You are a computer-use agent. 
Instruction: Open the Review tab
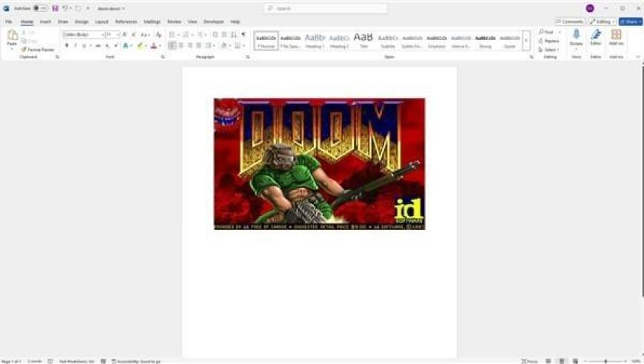(174, 21)
